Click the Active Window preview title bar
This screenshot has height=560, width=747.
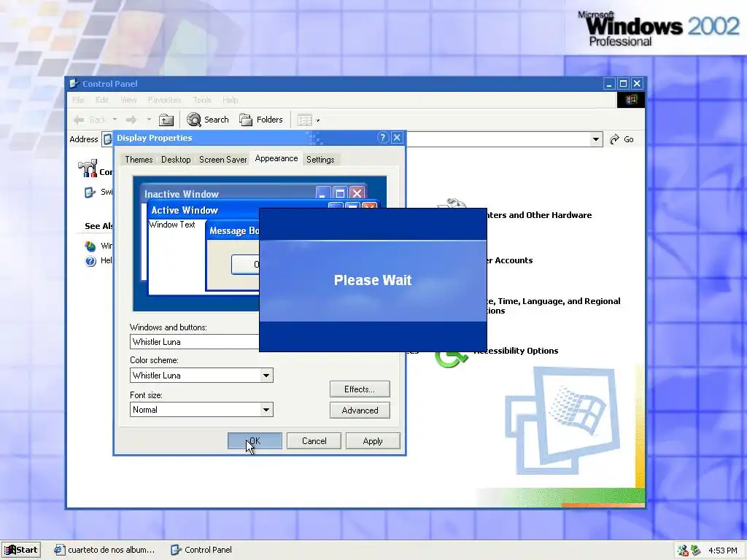239,210
